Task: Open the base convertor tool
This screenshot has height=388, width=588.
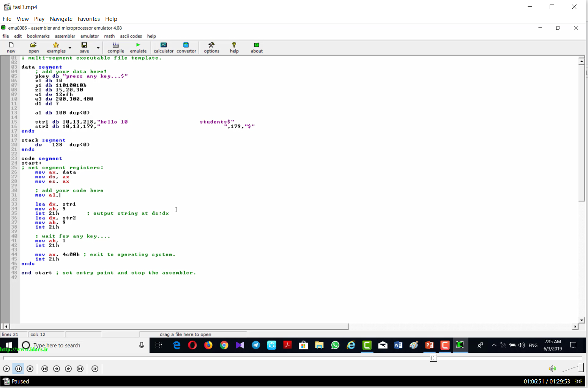Action: pyautogui.click(x=186, y=47)
